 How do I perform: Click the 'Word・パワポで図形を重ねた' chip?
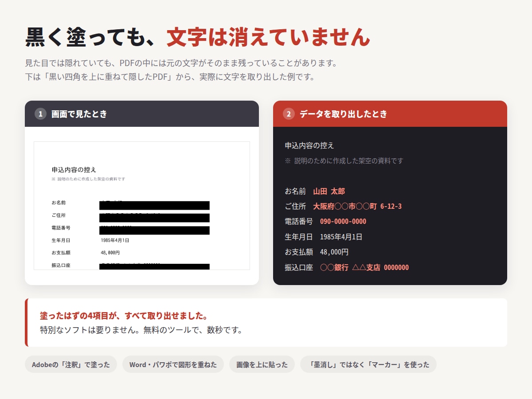pyautogui.click(x=173, y=364)
